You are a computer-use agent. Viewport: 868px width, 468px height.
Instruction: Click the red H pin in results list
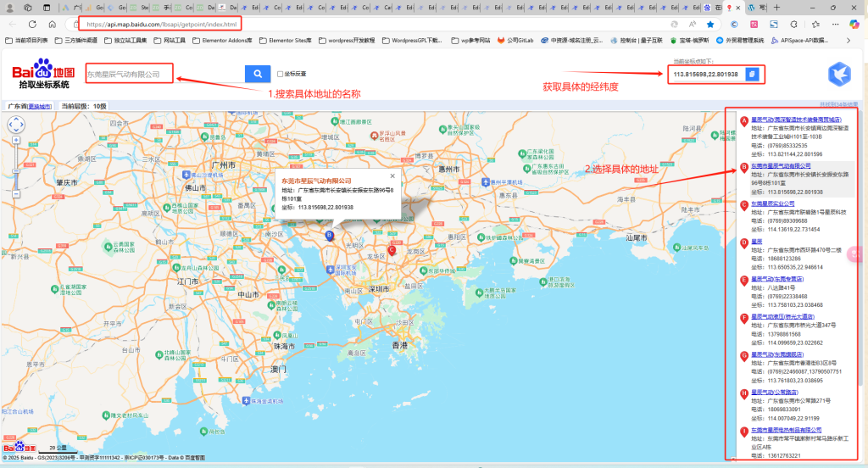(744, 393)
